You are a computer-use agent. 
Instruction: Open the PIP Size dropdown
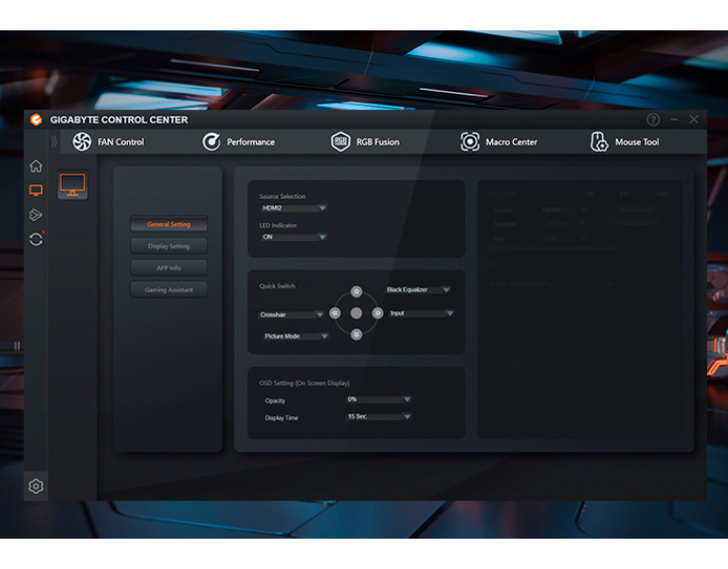tap(563, 238)
